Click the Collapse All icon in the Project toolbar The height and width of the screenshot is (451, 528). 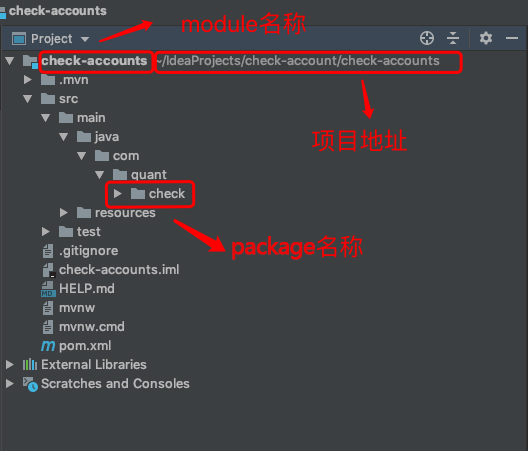coord(453,38)
